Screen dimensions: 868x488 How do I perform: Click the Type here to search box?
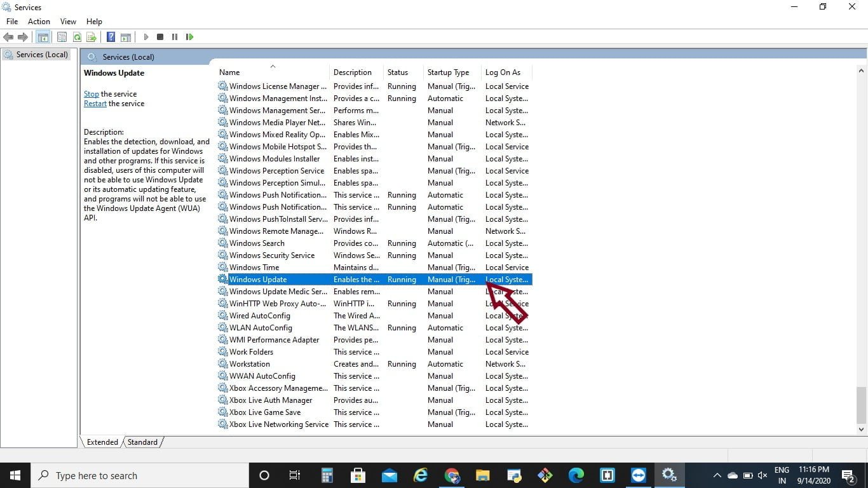point(139,475)
